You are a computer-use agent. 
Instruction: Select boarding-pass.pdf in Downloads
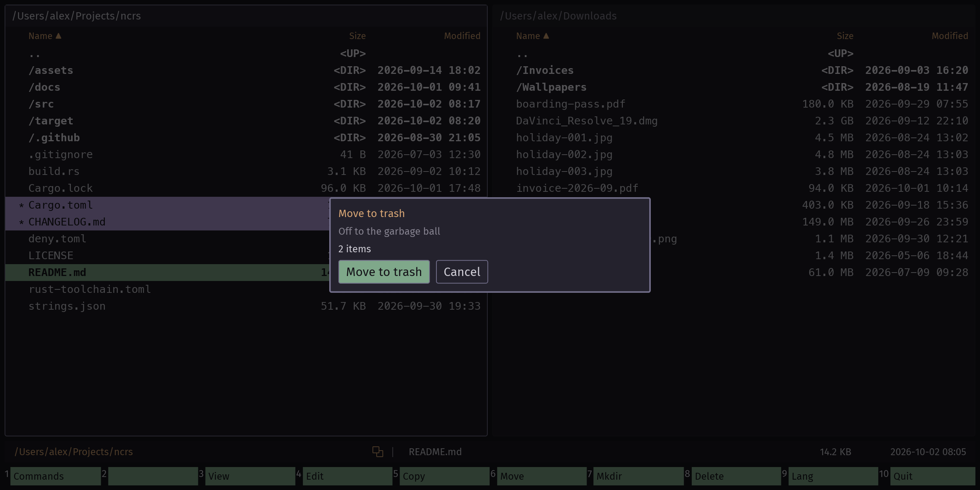click(734, 104)
